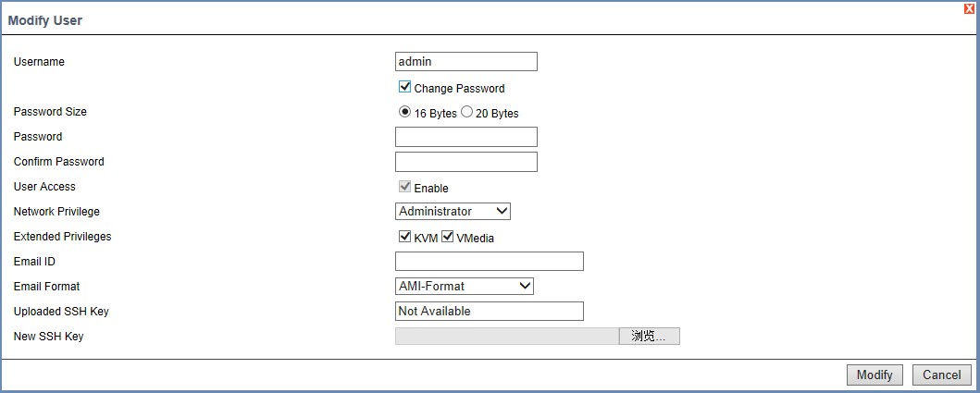Toggle the User Access Enable checkbox

[404, 187]
